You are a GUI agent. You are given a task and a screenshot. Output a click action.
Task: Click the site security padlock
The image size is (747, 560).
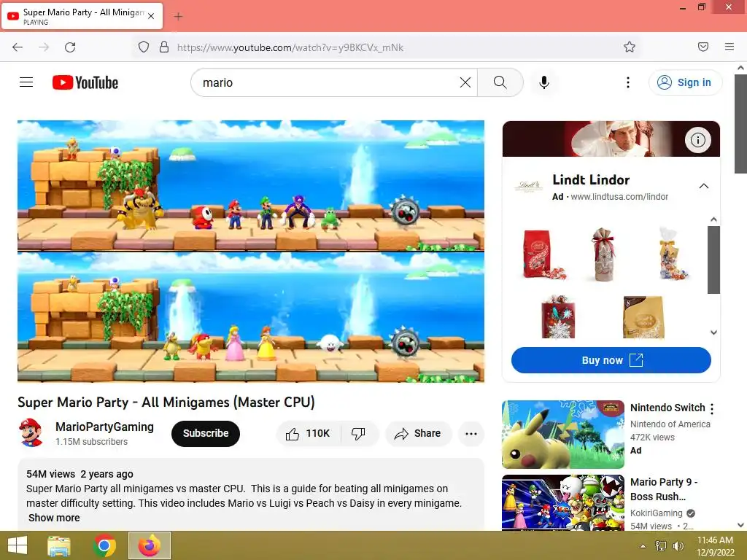pyautogui.click(x=164, y=47)
